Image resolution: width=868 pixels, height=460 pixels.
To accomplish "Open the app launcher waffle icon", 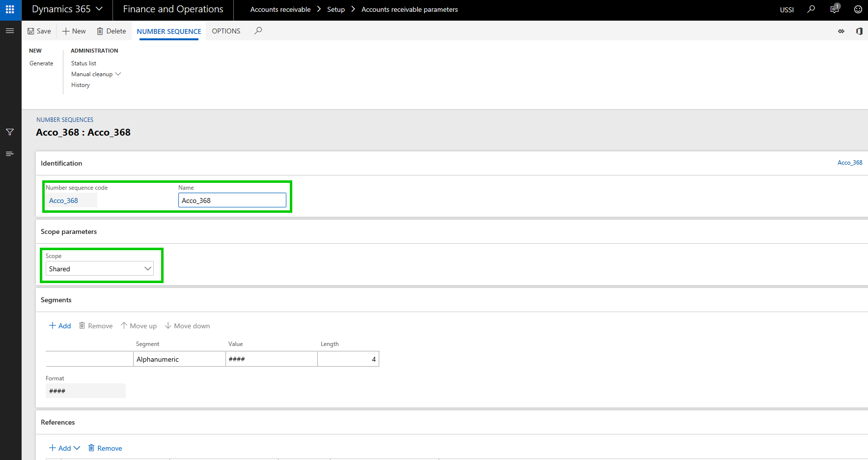I will [10, 9].
